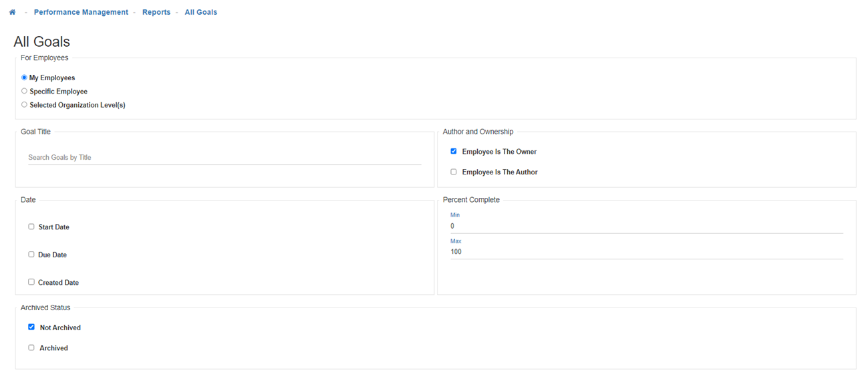This screenshot has height=373, width=868.
Task: Click the All Goals breadcrumb link
Action: pyautogui.click(x=200, y=12)
